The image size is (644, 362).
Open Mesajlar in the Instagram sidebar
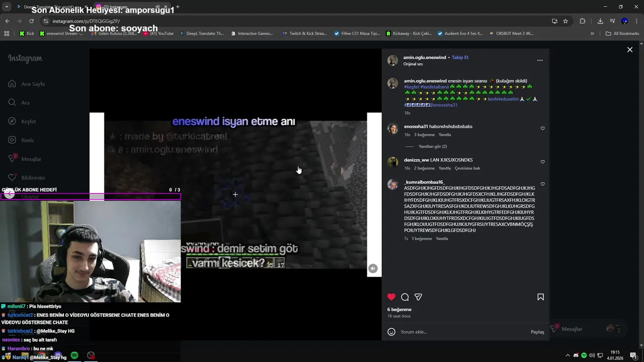pyautogui.click(x=25, y=159)
